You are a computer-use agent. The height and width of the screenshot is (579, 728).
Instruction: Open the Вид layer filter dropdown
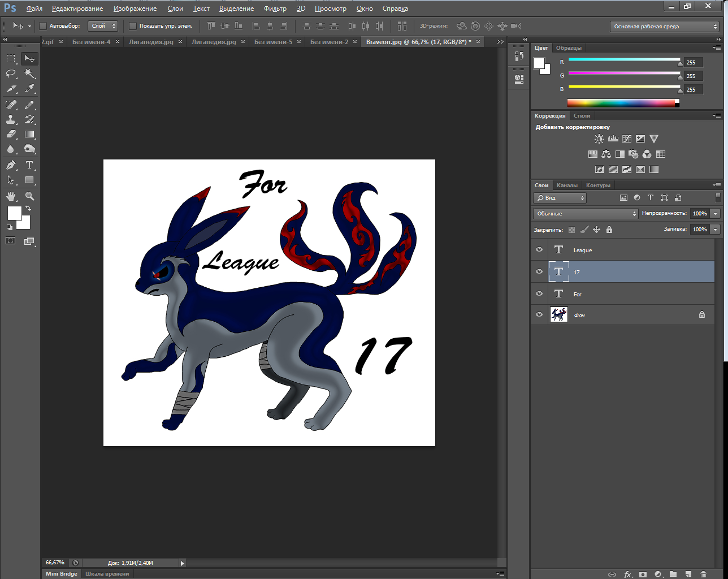click(560, 198)
